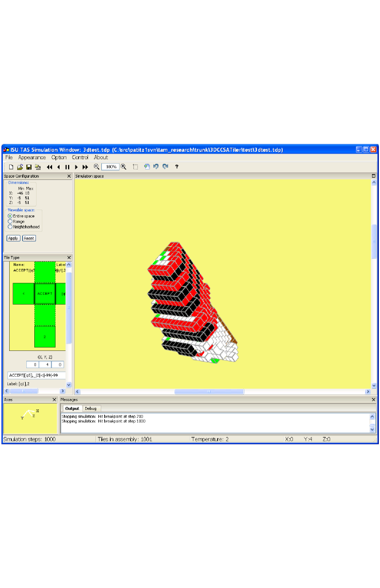Maximize the Simulation space panel
The image size is (380, 588).
(373, 176)
